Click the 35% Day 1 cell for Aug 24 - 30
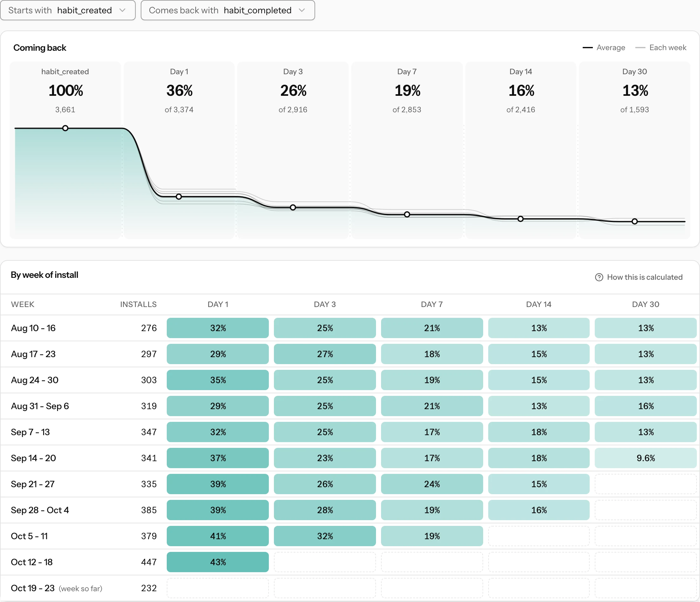 218,380
